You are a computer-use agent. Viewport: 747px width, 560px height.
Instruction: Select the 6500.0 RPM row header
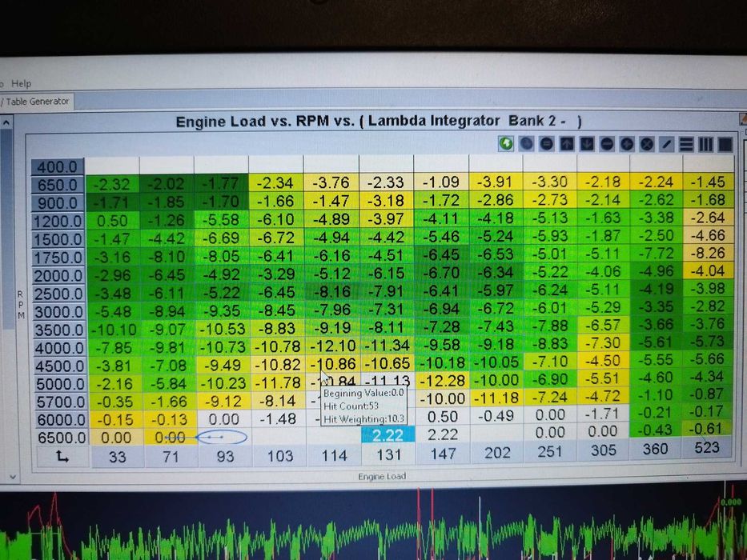61,438
